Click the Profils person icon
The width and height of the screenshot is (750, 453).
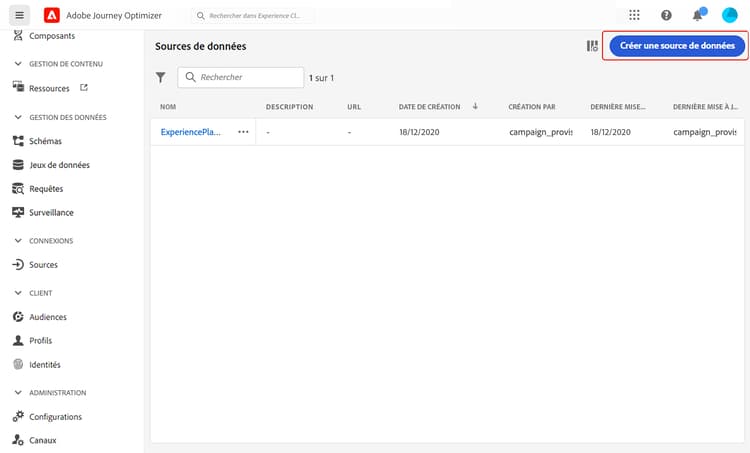[18, 340]
